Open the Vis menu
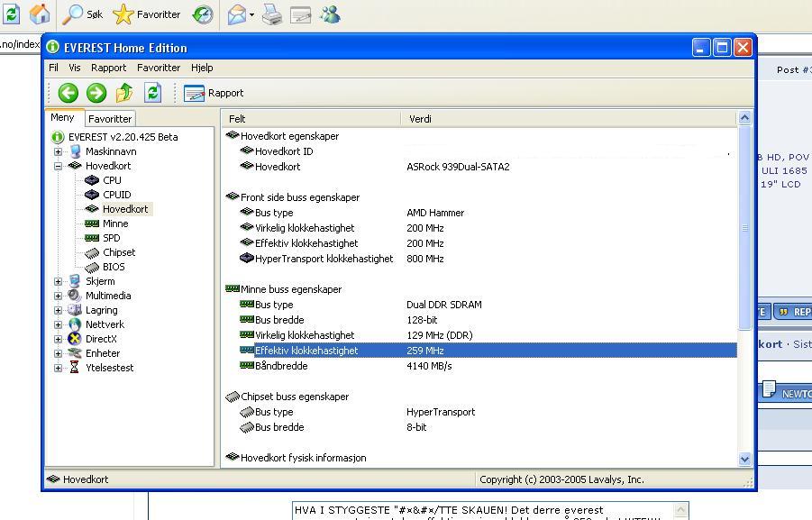812x520 pixels. 75,68
